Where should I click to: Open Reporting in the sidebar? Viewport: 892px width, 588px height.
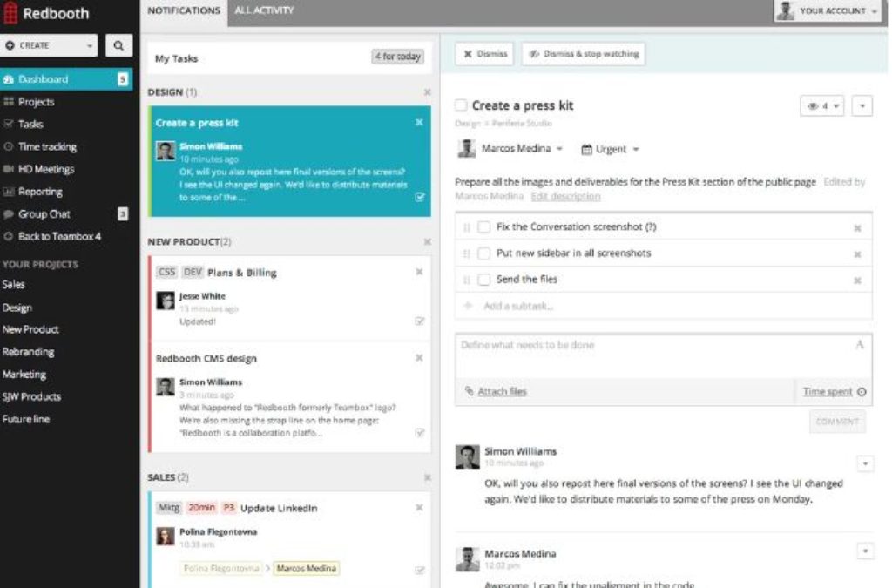40,192
